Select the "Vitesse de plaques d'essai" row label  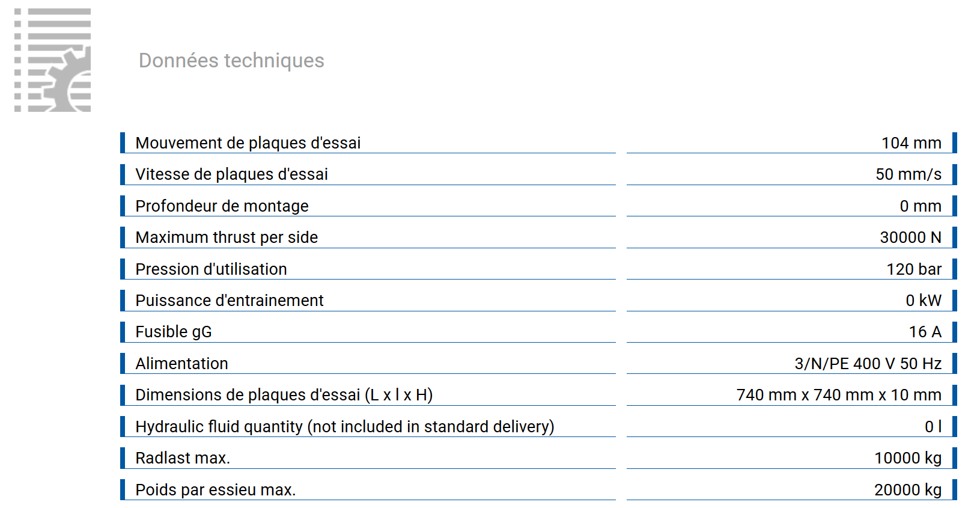coord(231,174)
